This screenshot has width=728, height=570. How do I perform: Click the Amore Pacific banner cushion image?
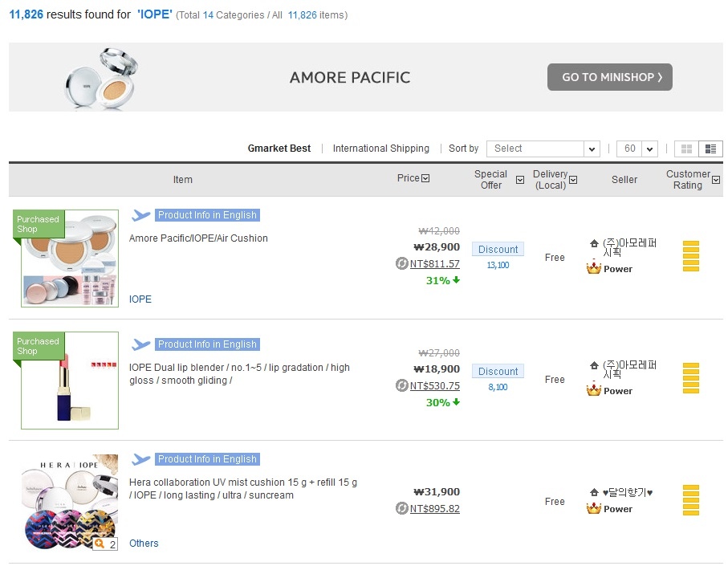coord(102,78)
